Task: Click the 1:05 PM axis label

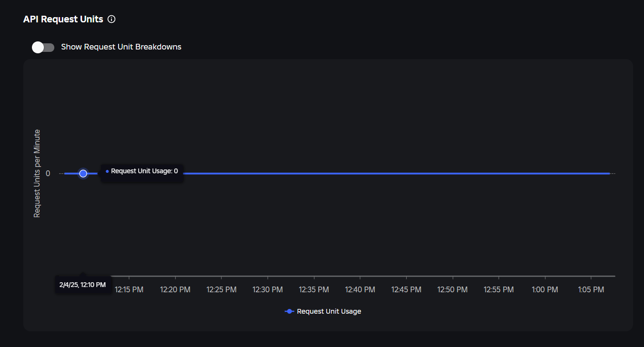Action: (591, 289)
